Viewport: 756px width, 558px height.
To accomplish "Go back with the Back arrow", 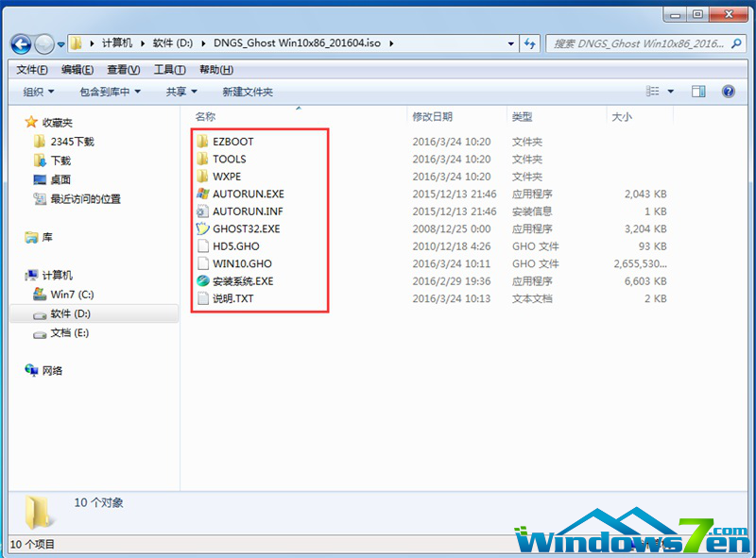I will 21,44.
